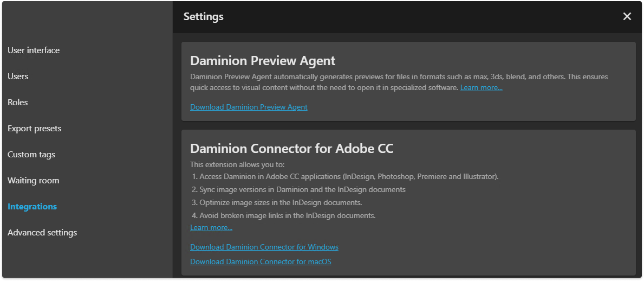This screenshot has height=281, width=644.
Task: Click the 'Access Daminion in Adobe CC' list item
Action: pos(349,177)
